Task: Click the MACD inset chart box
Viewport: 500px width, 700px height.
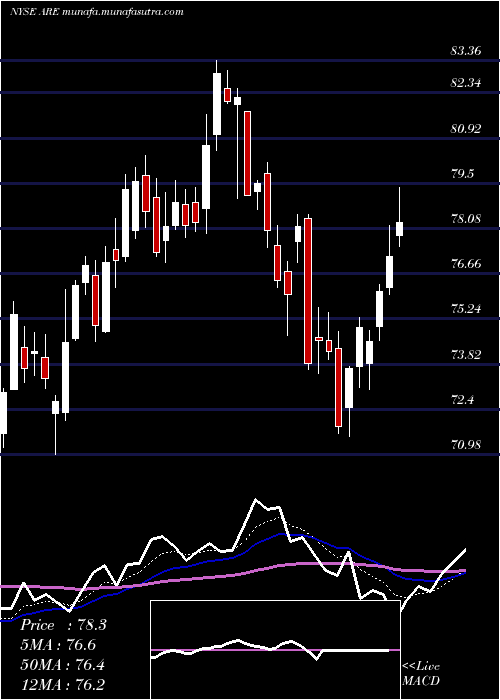Action: pyautogui.click(x=275, y=650)
